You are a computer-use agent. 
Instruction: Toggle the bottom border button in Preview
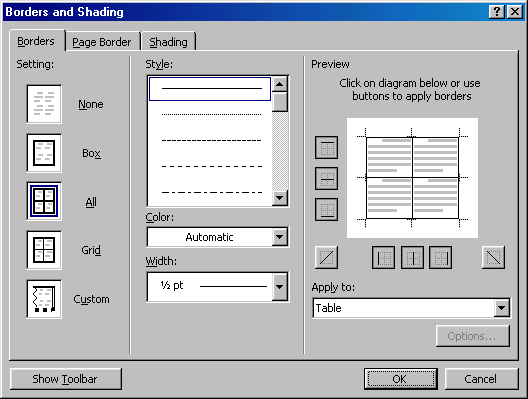tap(326, 209)
